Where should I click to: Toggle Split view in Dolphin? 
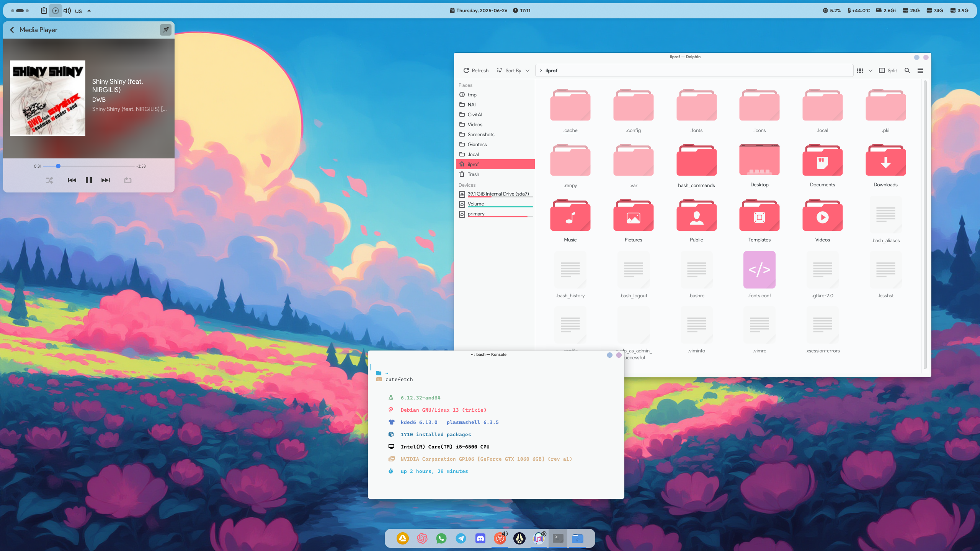point(888,70)
